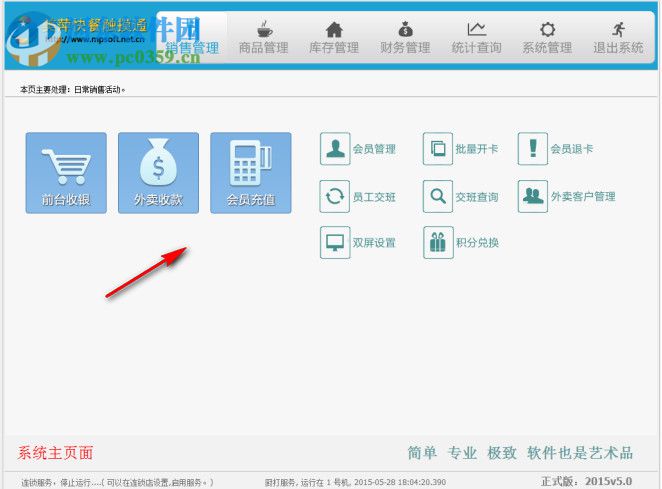
Task: Click the coffee cup 商品管理 icon
Action: tap(264, 30)
